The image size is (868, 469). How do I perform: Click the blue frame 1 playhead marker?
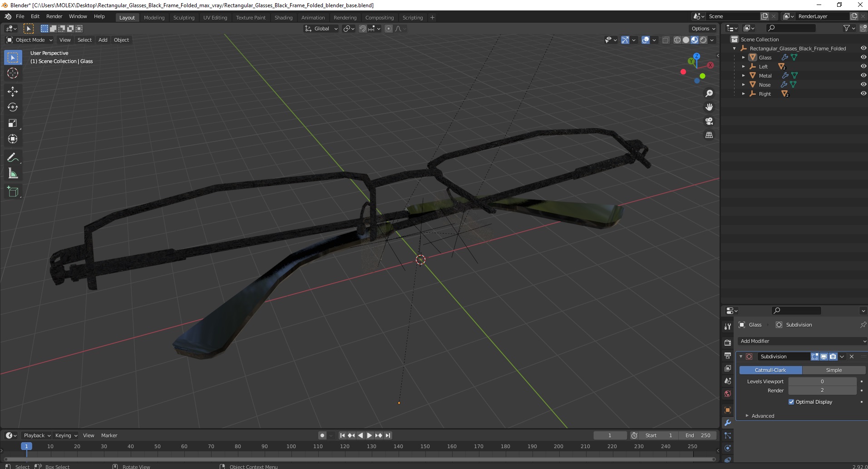click(26, 446)
